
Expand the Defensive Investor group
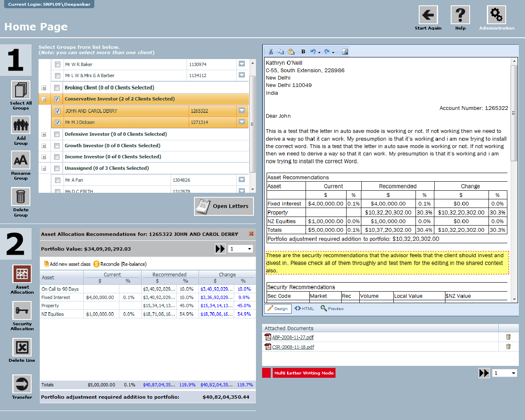(43, 134)
